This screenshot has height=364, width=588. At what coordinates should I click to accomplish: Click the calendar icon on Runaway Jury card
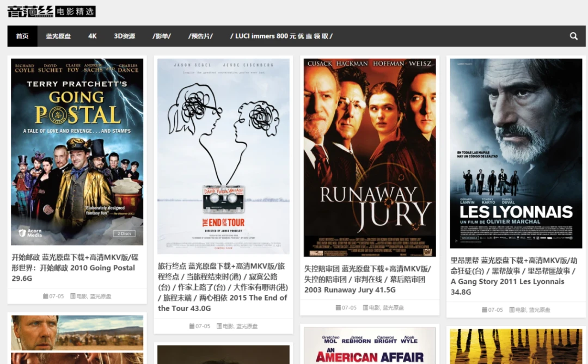[x=338, y=308]
